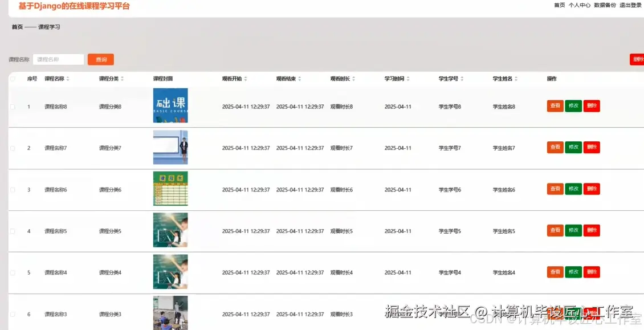The width and height of the screenshot is (644, 330).
Task: Check the checkbox next to 课程名称6
Action: [13, 189]
